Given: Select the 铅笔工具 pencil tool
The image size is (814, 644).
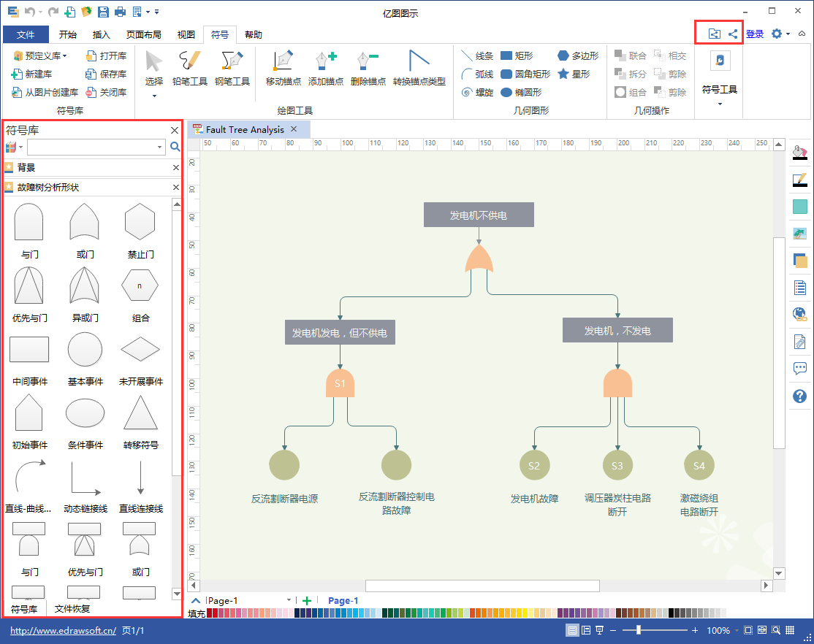Looking at the screenshot, I should [189, 68].
